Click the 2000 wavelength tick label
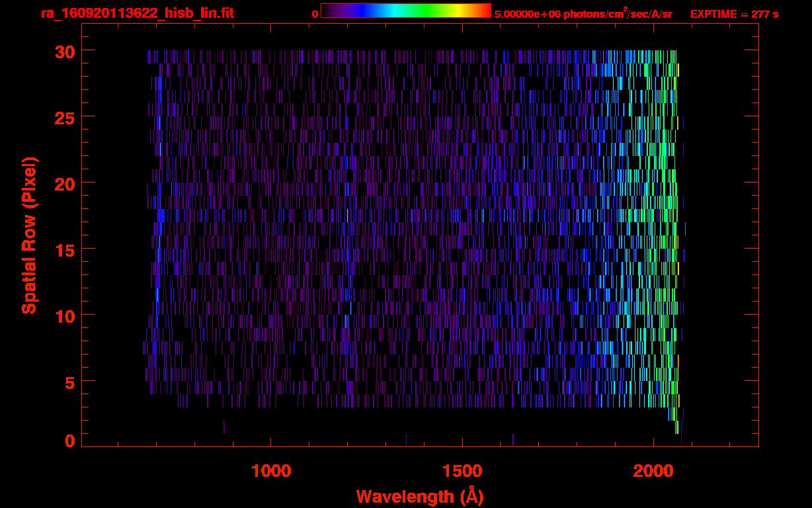 click(653, 471)
